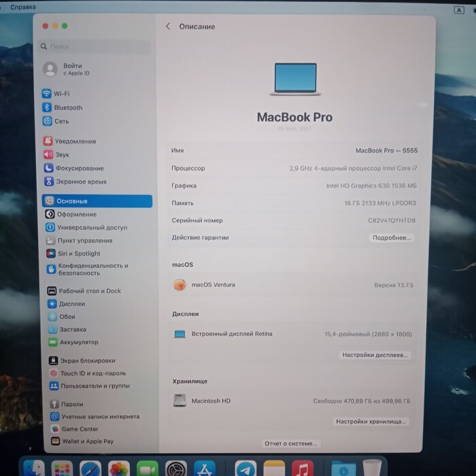This screenshot has height=476, width=476.
Task: Open Touch ID и код-пароль
Action: point(88,373)
